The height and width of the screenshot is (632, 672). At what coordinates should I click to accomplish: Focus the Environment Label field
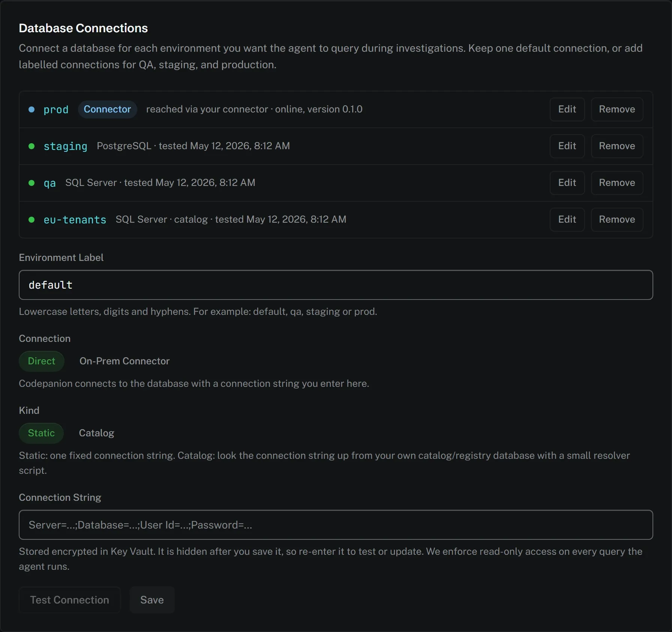click(x=336, y=285)
